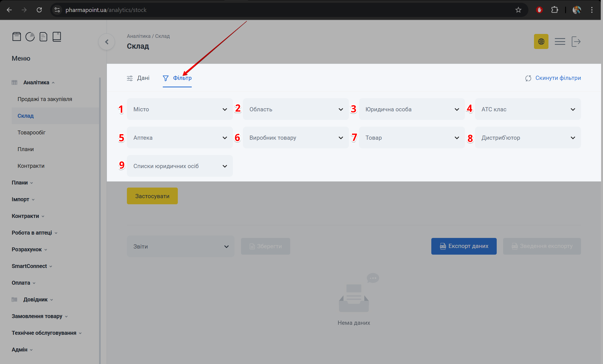Expand the Виробник товару dropdown
Image resolution: width=603 pixels, height=364 pixels.
click(x=296, y=138)
